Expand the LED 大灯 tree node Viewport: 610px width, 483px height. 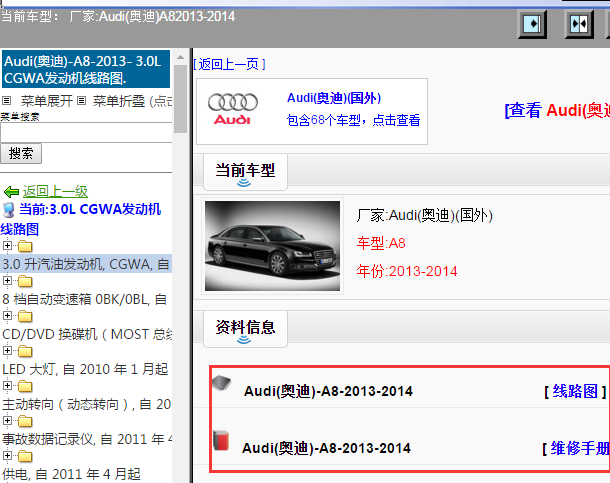(7, 350)
